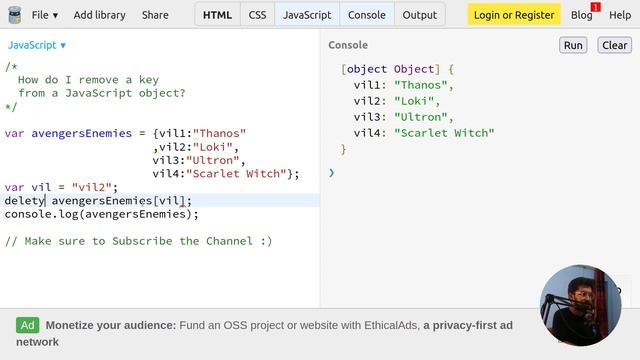Toggle the JavaScript panel tab
The image size is (640, 360).
(x=307, y=15)
